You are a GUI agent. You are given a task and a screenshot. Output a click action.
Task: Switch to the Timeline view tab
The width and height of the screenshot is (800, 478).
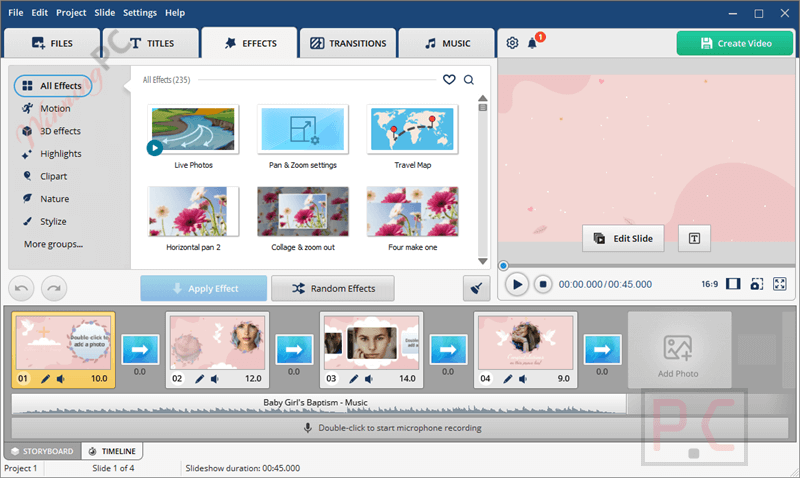click(x=112, y=451)
